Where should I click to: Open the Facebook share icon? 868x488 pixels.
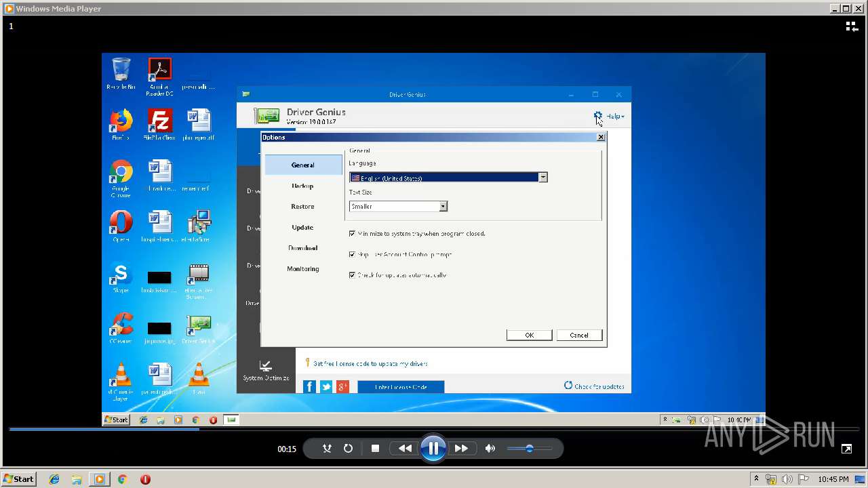coord(309,386)
